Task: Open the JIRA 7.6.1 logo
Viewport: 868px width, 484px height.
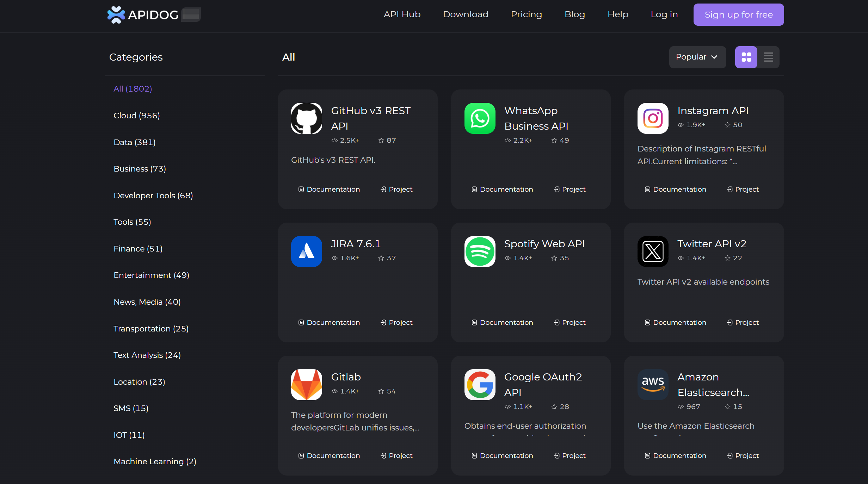Action: (x=306, y=252)
